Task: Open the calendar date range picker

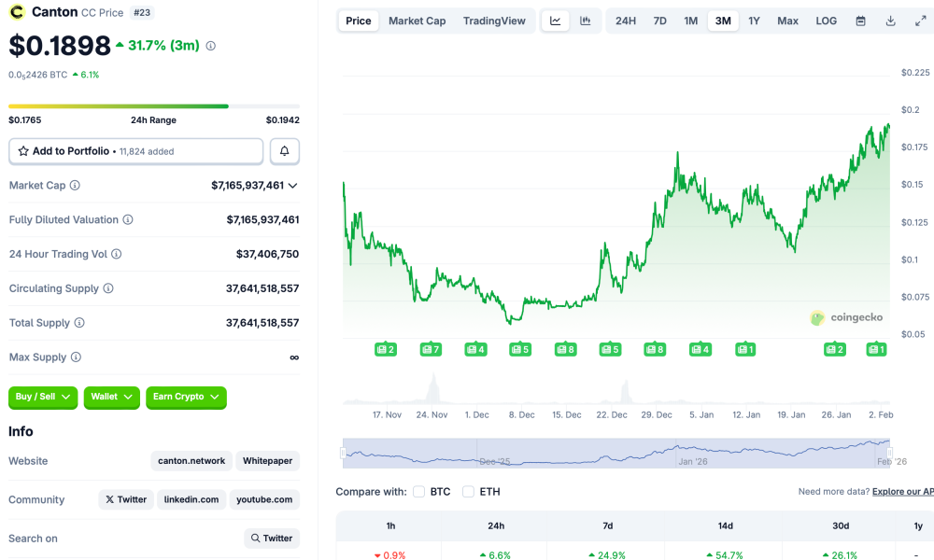Action: tap(861, 21)
